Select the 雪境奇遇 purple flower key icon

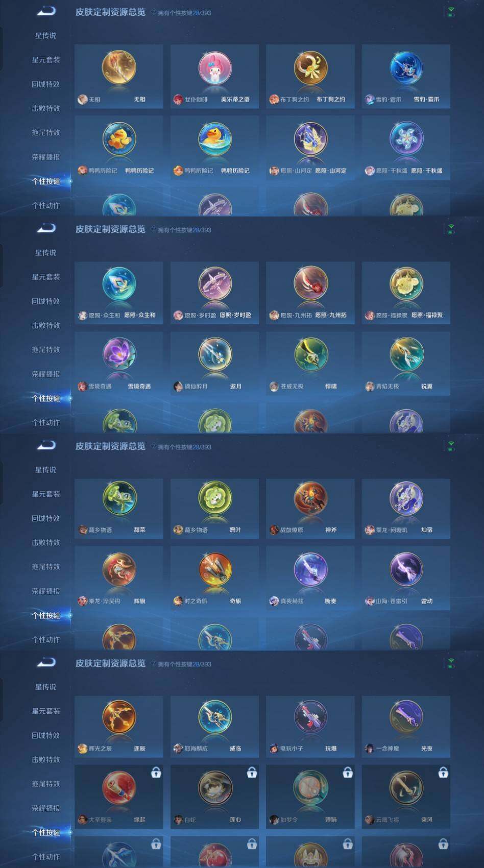point(119,354)
